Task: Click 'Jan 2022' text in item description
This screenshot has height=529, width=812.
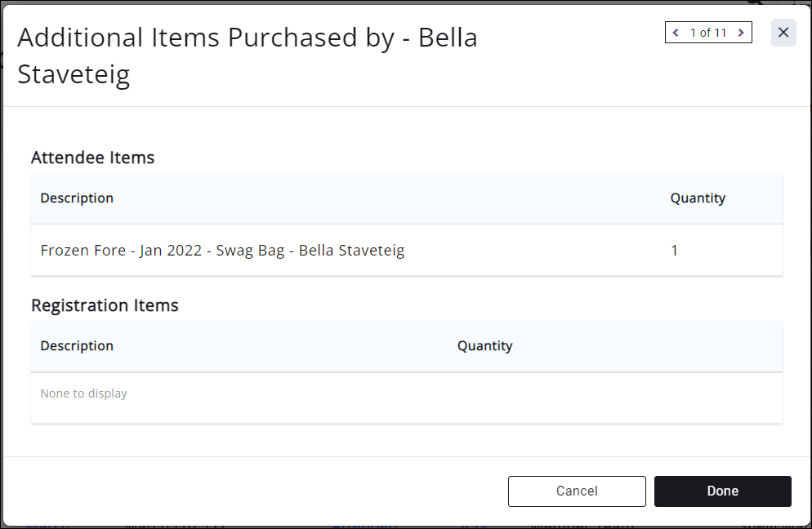Action: (x=171, y=251)
